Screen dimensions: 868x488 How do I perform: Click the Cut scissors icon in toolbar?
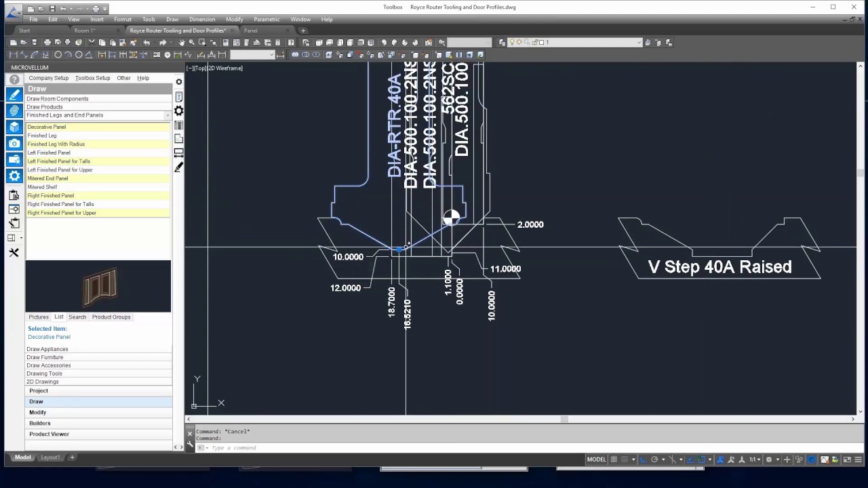click(92, 43)
